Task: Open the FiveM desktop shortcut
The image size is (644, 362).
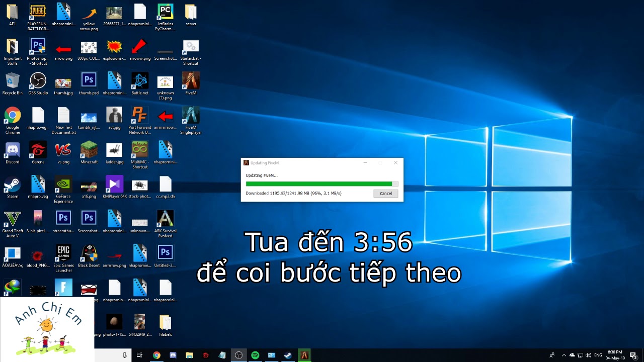Action: (x=191, y=83)
